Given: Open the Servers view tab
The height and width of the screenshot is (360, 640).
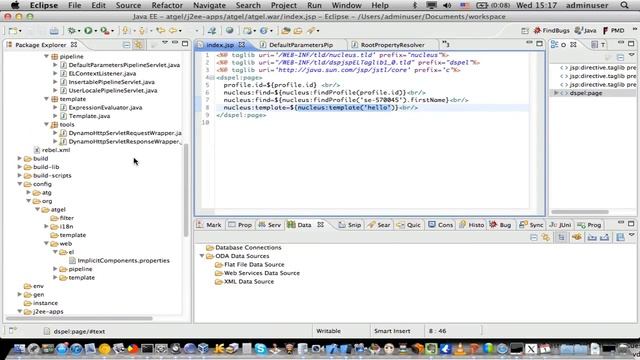Looking at the screenshot, I should coord(270,225).
